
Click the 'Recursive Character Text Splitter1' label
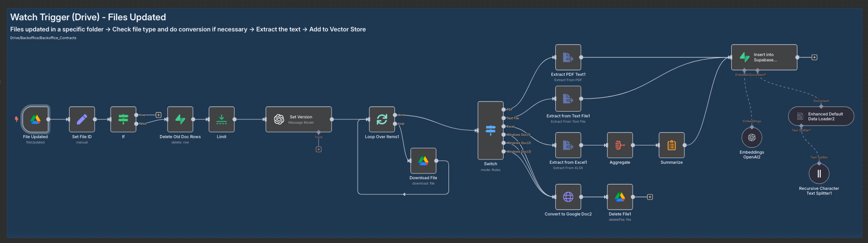(819, 191)
